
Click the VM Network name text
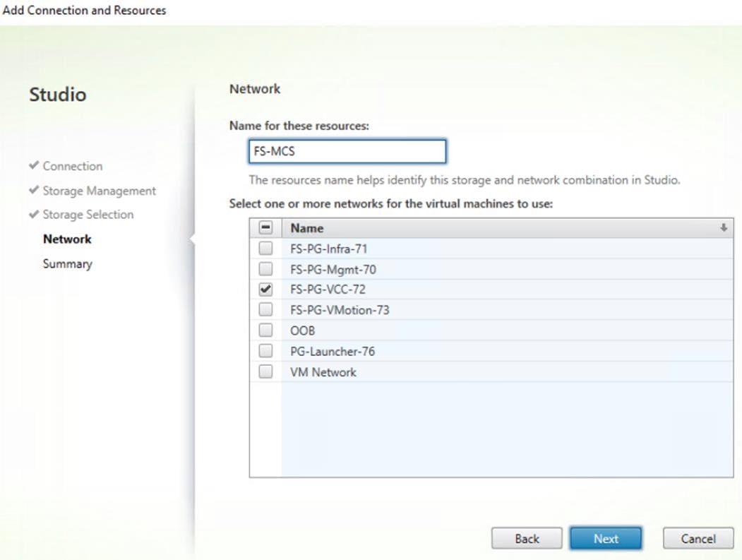click(x=323, y=372)
